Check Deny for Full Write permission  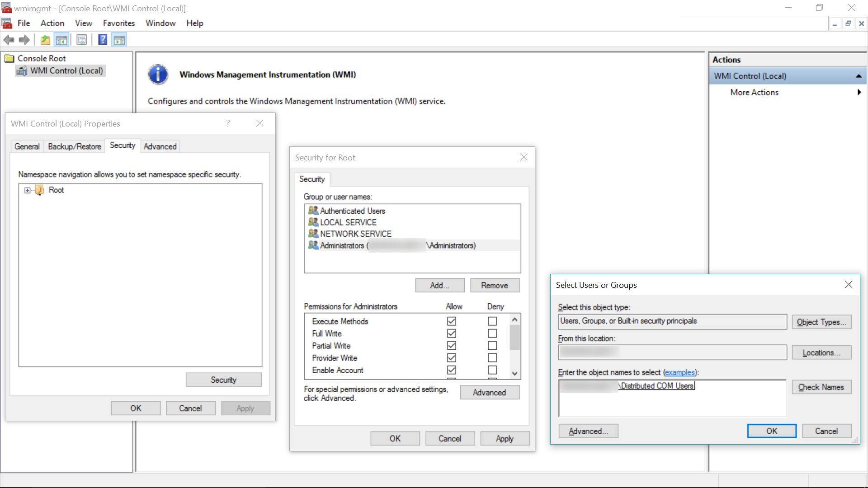coord(492,333)
